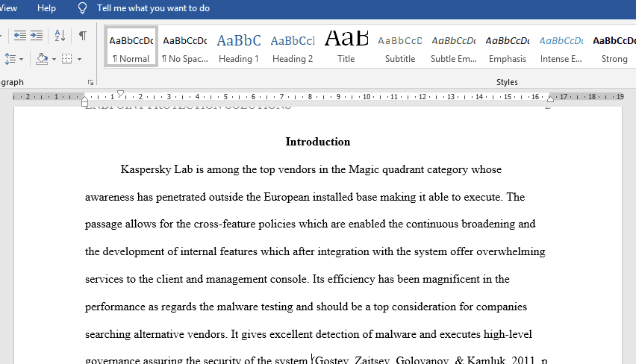The image size is (636, 364).
Task: Click the Borders icon
Action: [67, 59]
